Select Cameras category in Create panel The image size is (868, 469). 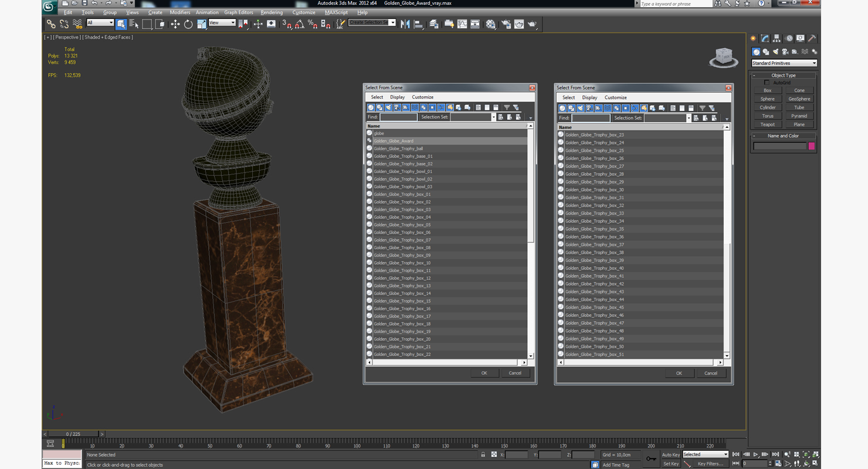pyautogui.click(x=785, y=52)
